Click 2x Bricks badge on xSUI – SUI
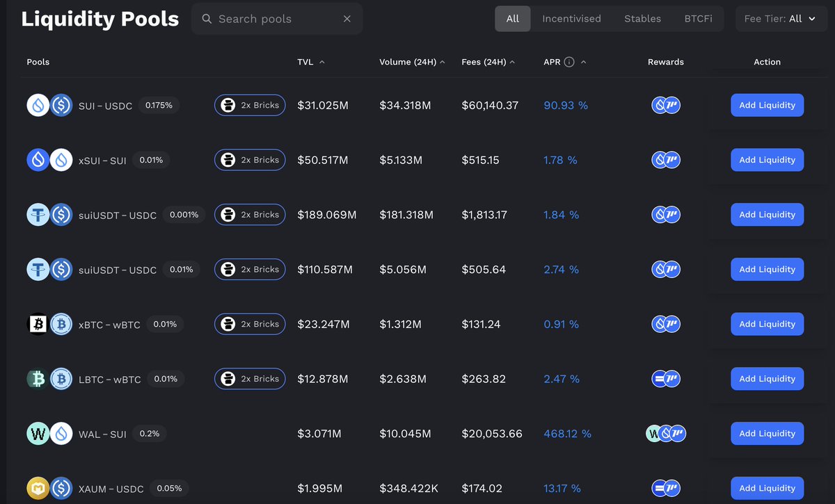The height and width of the screenshot is (504, 835). [250, 160]
